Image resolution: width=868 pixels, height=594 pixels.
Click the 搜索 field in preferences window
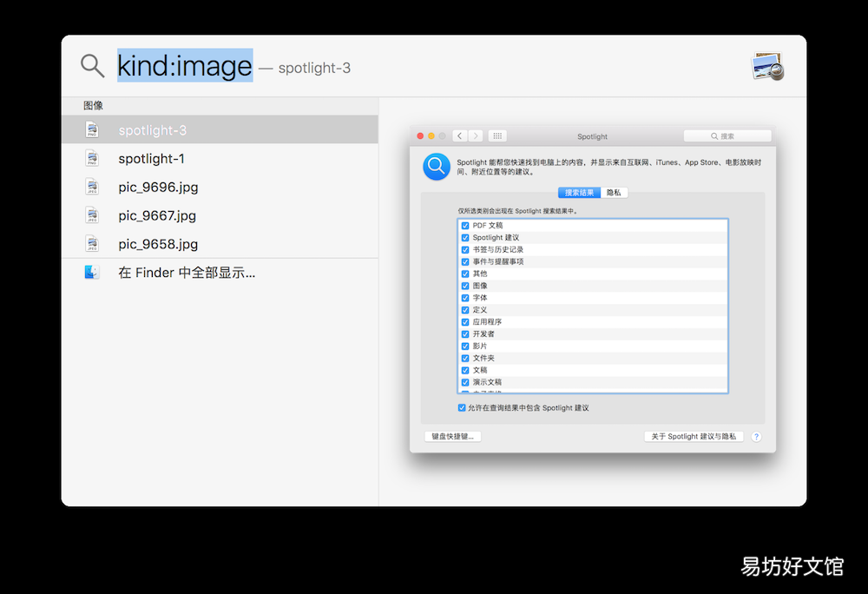[727, 136]
